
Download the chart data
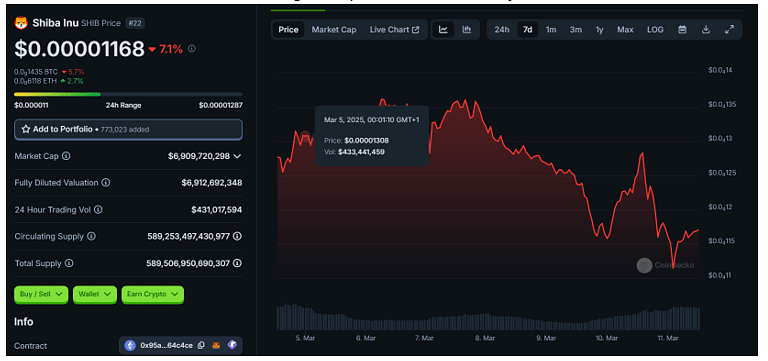[706, 29]
